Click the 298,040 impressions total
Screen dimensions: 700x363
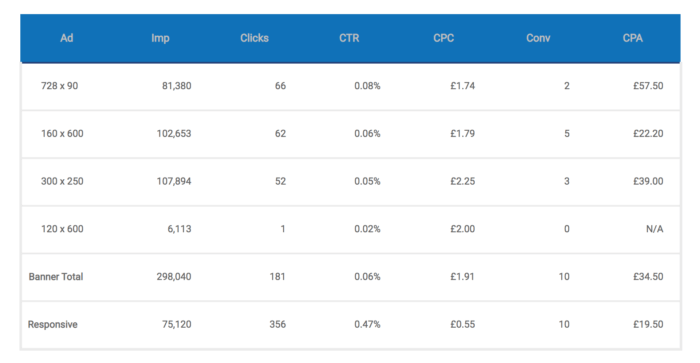pyautogui.click(x=174, y=276)
